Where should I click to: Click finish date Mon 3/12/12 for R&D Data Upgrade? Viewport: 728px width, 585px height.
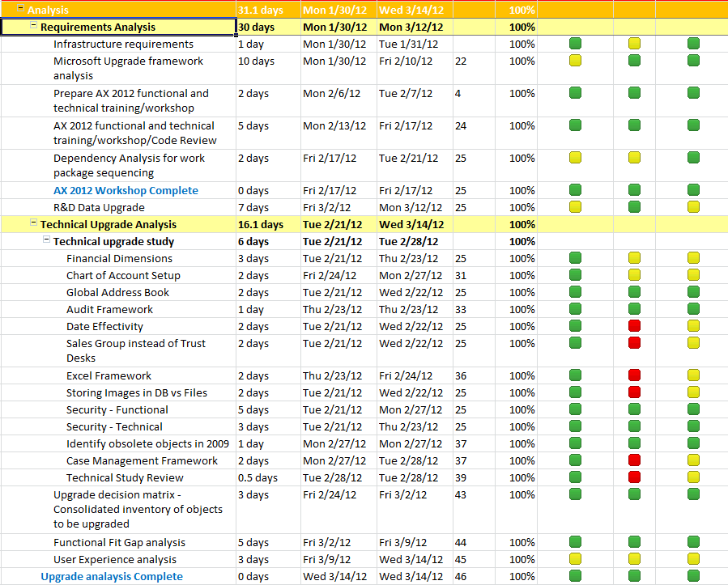[x=411, y=207]
